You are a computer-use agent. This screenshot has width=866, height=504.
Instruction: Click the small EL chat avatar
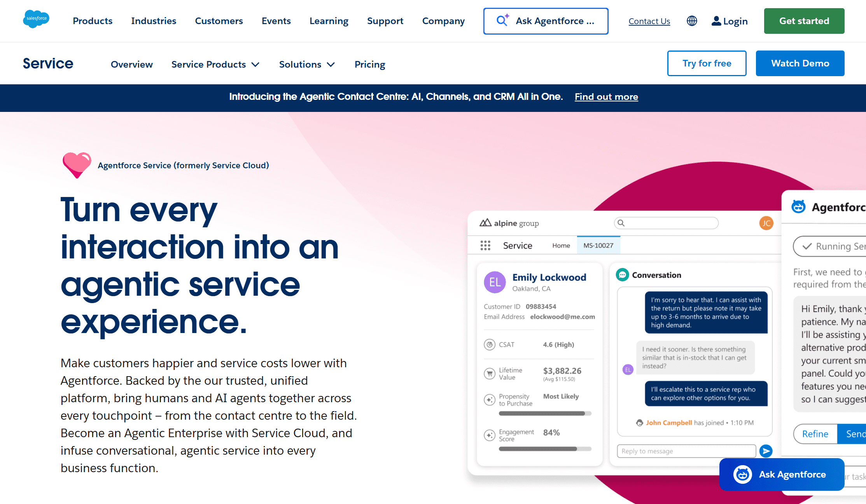tap(628, 370)
